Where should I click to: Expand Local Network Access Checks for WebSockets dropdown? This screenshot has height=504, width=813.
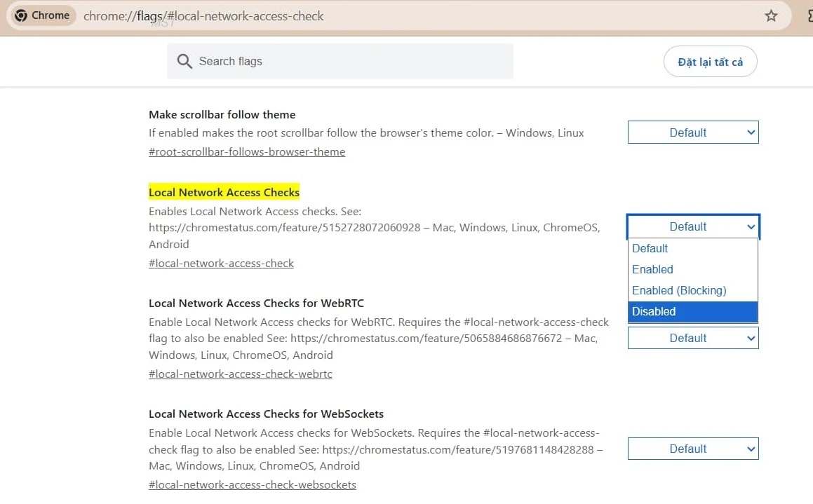(x=692, y=449)
